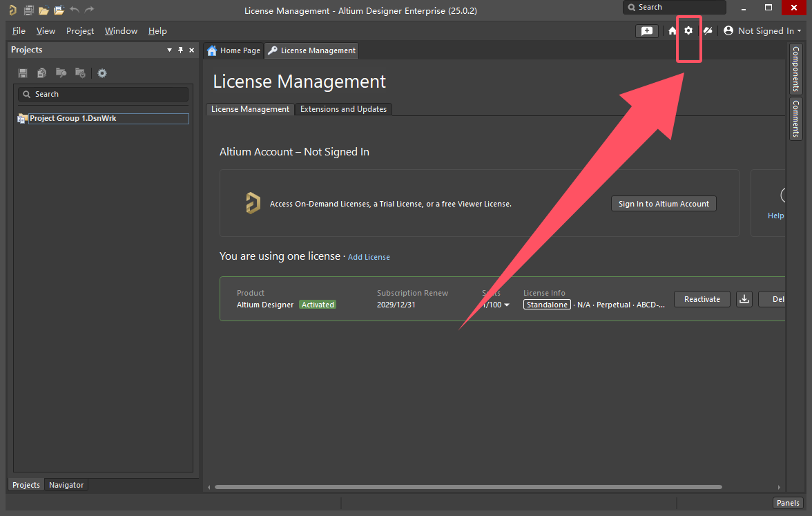Image resolution: width=812 pixels, height=516 pixels.
Task: Click the scrollbar left arrow
Action: click(209, 487)
